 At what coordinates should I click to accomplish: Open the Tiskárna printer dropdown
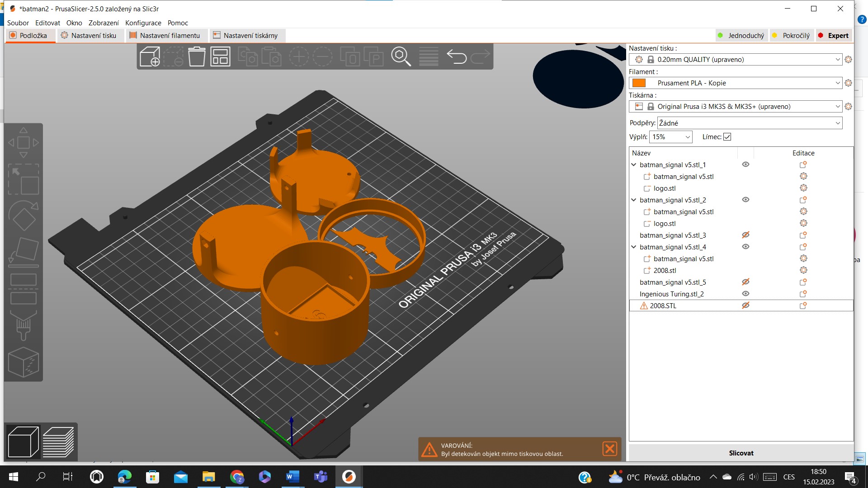pos(837,107)
